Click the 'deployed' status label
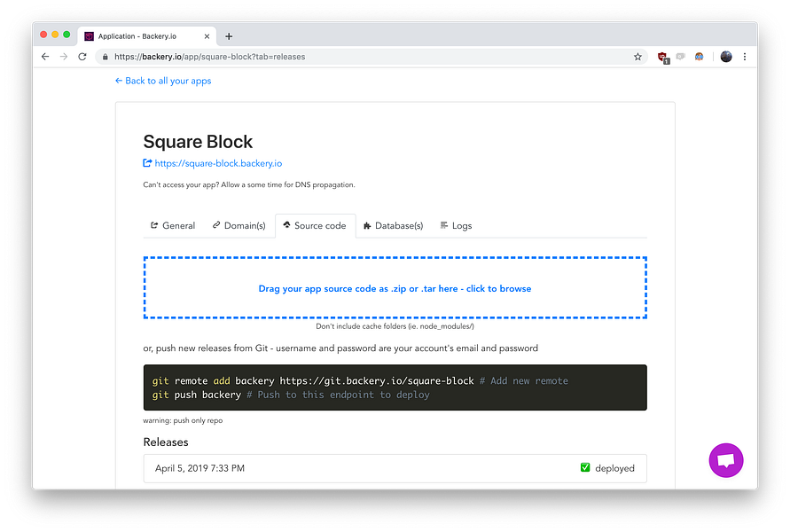This screenshot has height=532, width=790. pos(614,468)
